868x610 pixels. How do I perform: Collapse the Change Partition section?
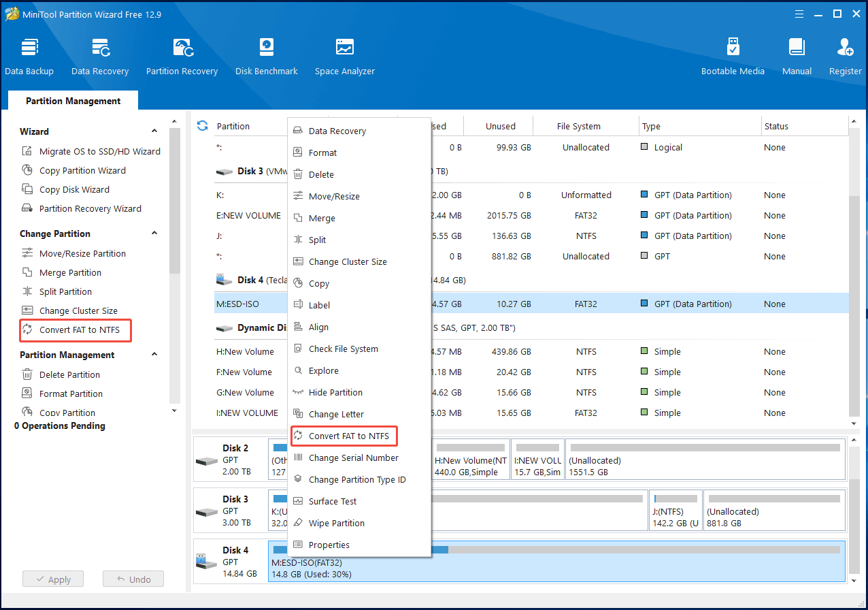point(154,234)
